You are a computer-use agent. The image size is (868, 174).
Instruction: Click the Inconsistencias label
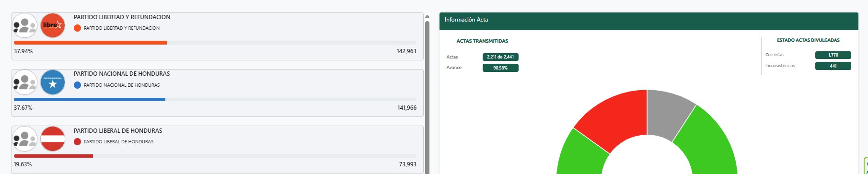point(780,66)
